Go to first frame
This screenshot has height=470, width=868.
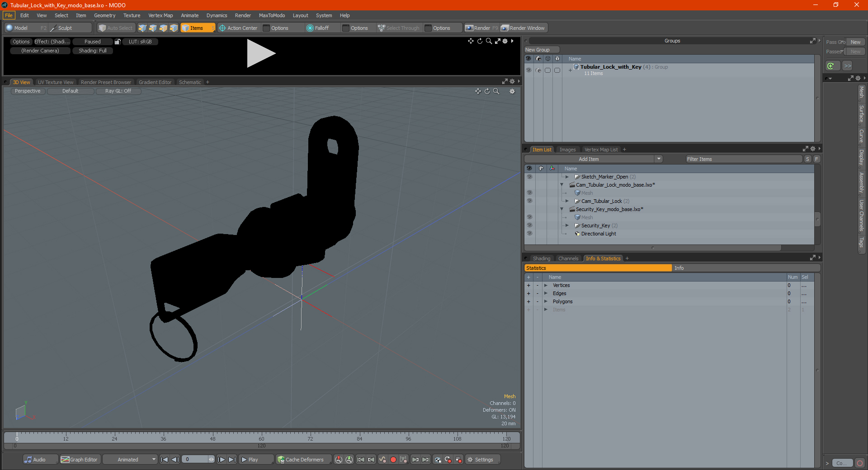[165, 460]
